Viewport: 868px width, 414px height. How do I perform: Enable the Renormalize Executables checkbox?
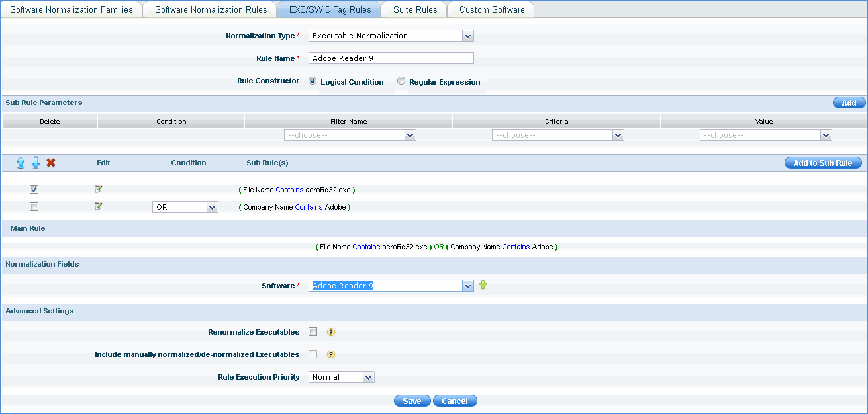click(313, 332)
